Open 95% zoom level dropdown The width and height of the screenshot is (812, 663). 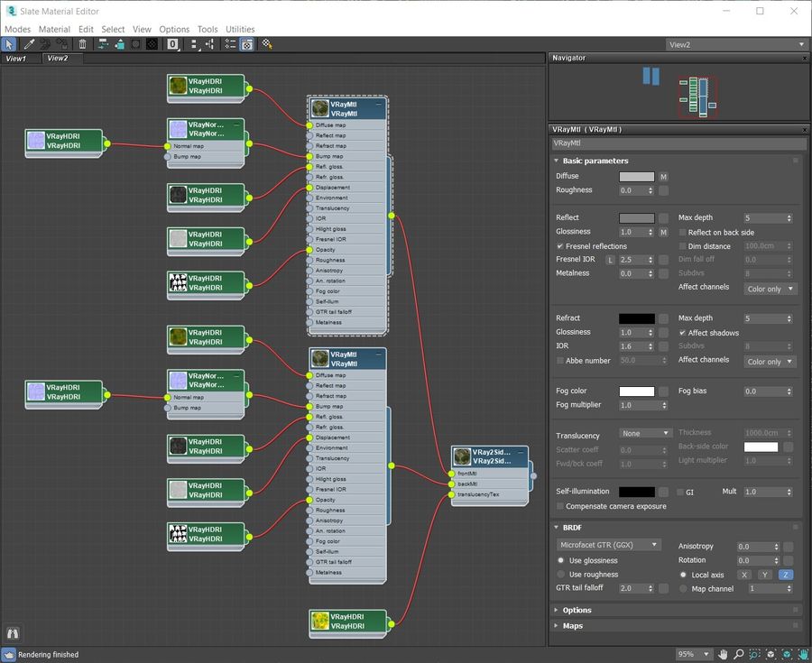point(694,654)
